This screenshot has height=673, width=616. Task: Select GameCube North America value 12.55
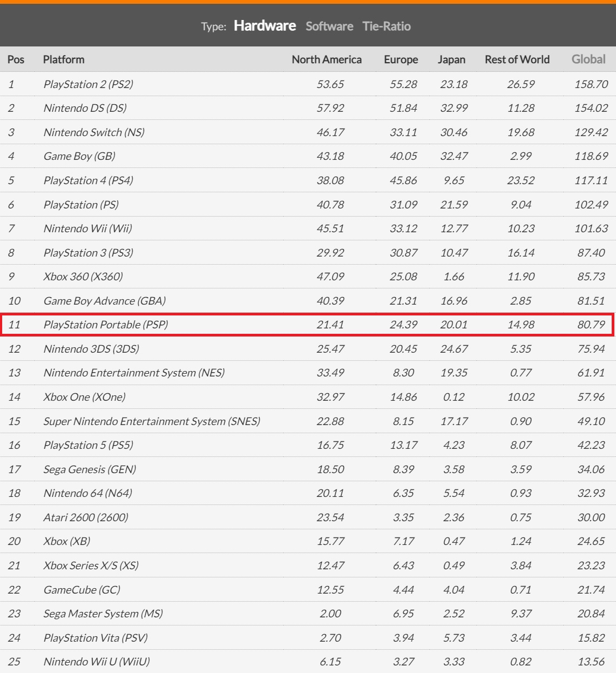(x=330, y=590)
